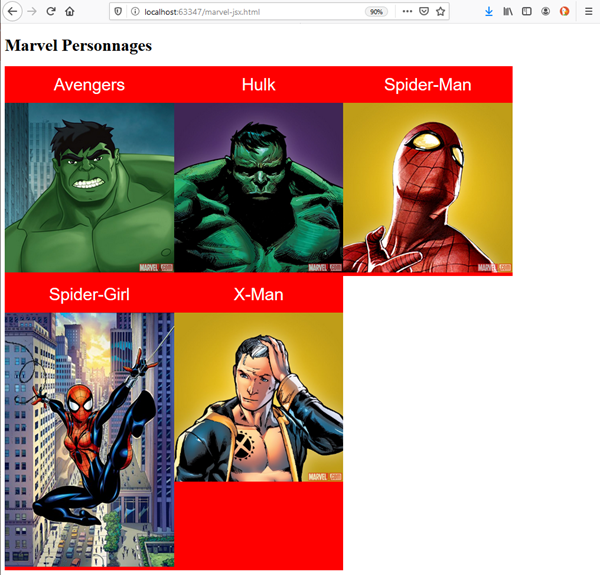The height and width of the screenshot is (575, 600).
Task: Open page actions three-dot menu
Action: 408,11
